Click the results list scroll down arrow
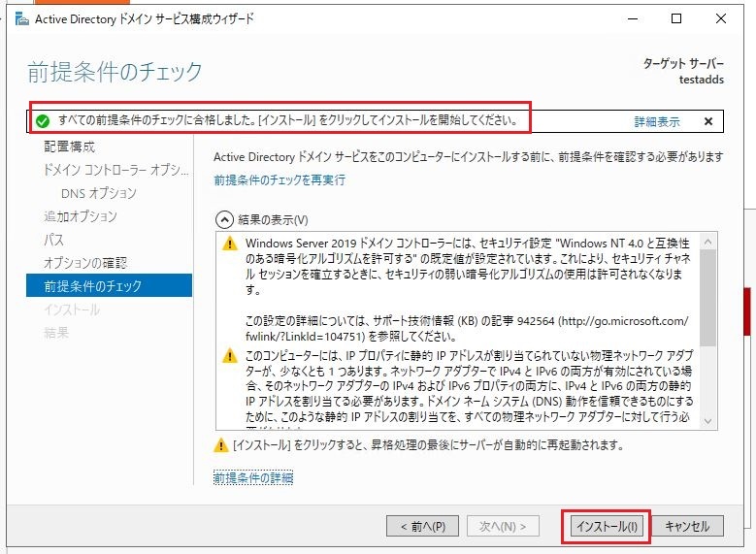 pos(707,421)
